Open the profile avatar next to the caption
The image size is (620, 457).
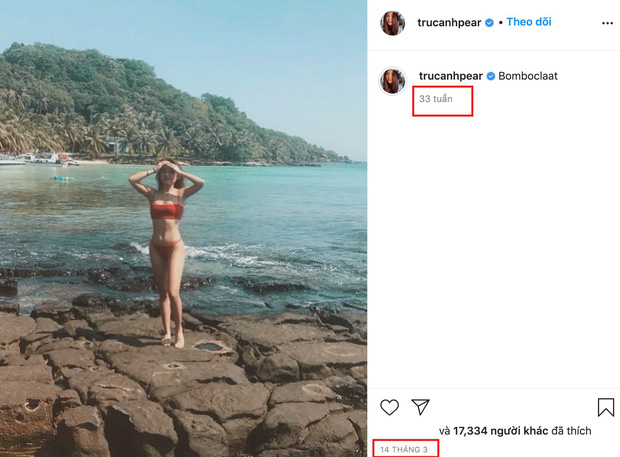[393, 81]
